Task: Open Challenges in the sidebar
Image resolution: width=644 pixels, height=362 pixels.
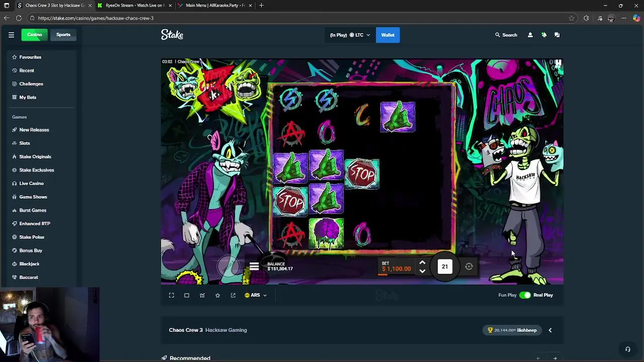Action: [31, 83]
